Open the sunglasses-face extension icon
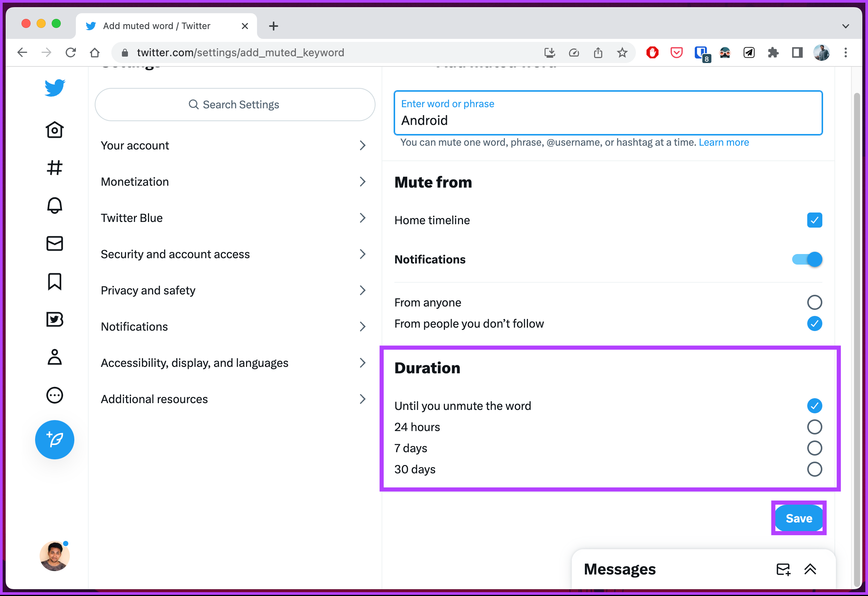Viewport: 868px width, 596px height. [x=725, y=52]
